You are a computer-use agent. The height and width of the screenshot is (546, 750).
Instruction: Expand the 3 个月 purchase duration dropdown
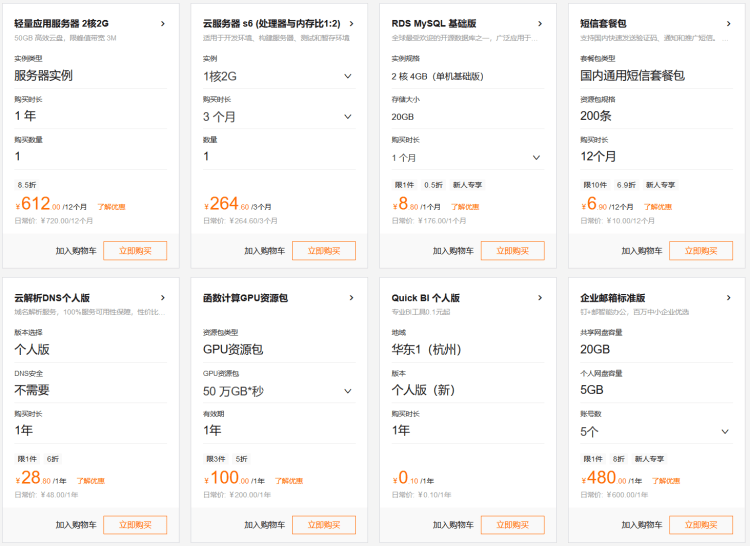[x=348, y=116]
